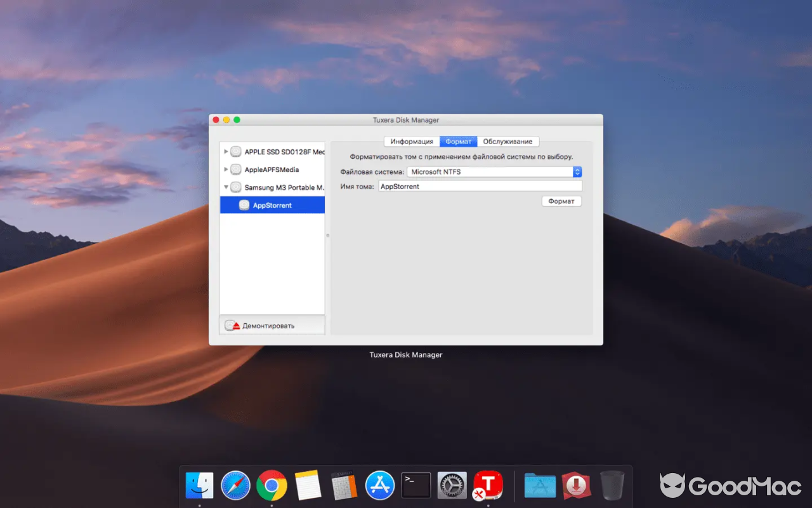Switch to the Обслуживание tab

507,141
